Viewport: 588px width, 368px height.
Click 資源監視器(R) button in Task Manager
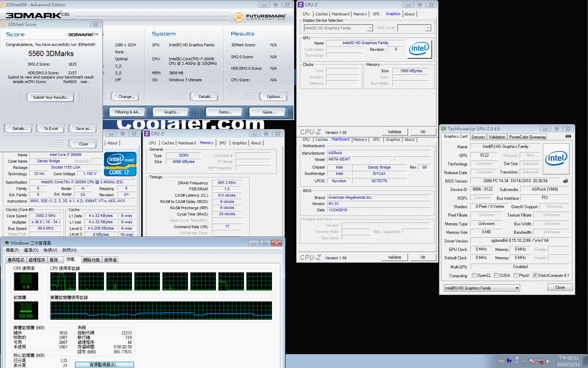click(104, 365)
